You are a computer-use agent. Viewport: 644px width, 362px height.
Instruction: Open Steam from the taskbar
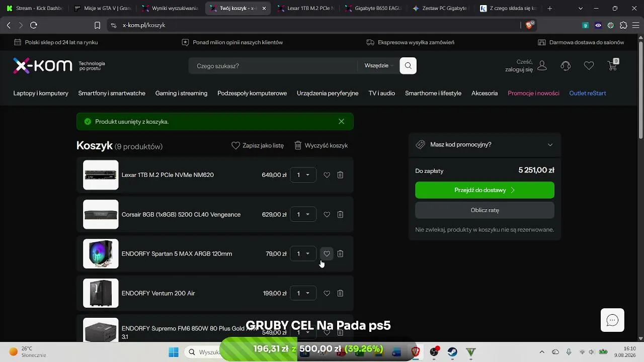point(452,352)
